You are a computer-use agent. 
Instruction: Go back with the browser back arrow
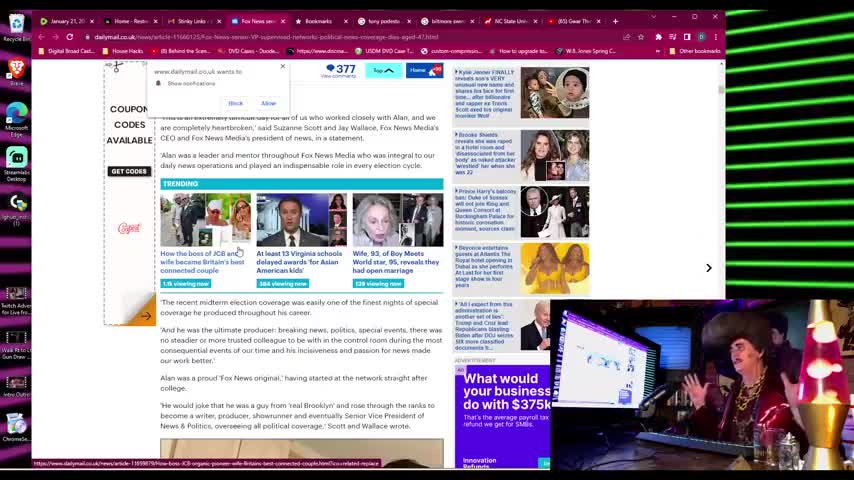click(x=41, y=37)
